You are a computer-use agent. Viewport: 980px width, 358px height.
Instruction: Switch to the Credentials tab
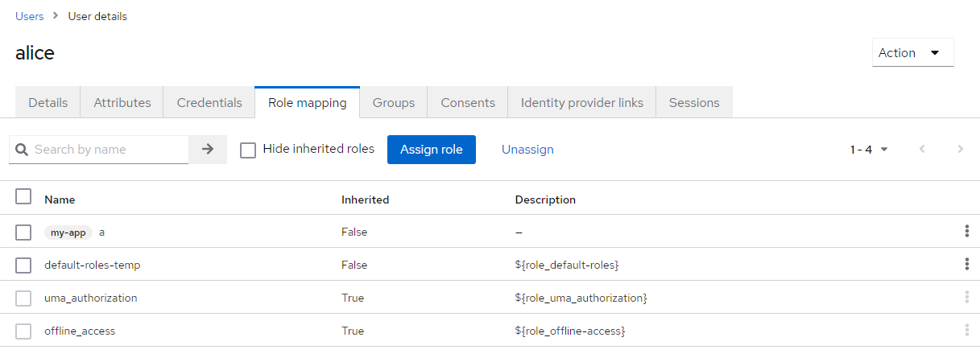click(209, 102)
